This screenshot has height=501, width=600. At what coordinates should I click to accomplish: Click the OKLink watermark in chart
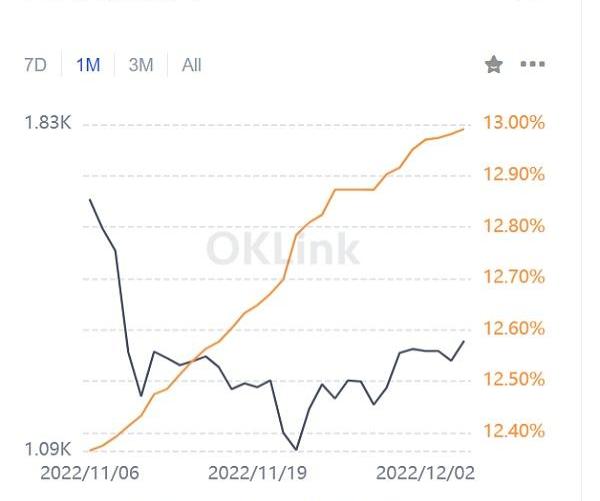coord(283,248)
